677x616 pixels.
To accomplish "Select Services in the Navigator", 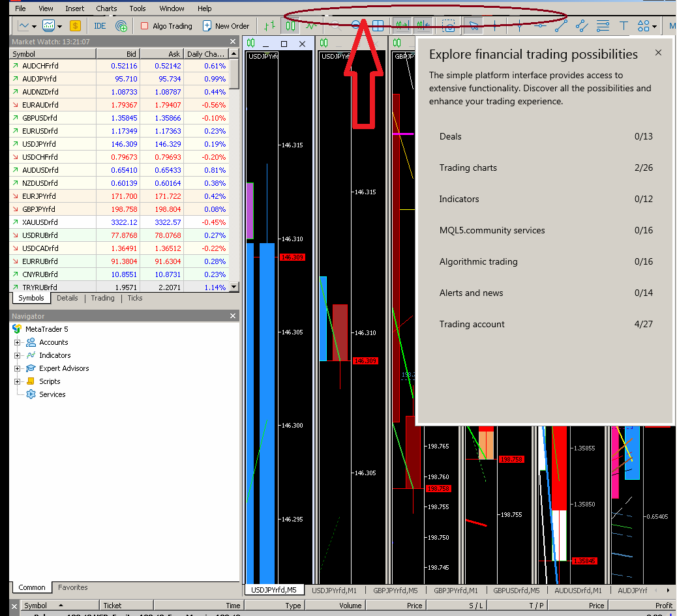I will pos(52,394).
